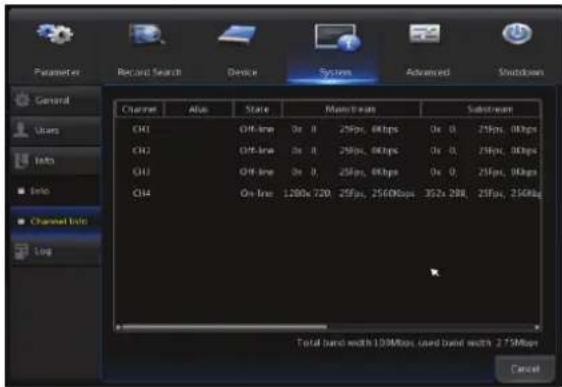Click the Mainstream column header
Viewport: 562px width, 387px height.
click(351, 109)
